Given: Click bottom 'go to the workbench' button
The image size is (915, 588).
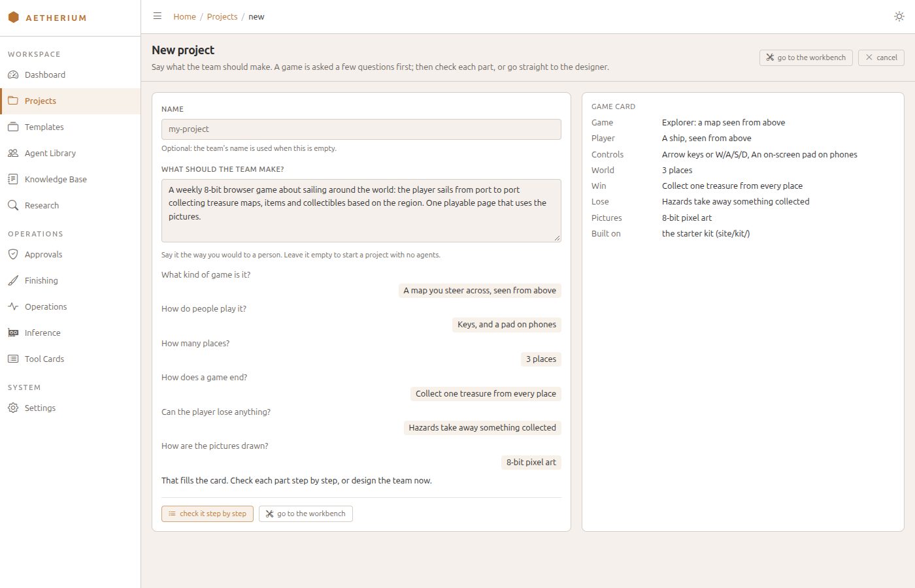Looking at the screenshot, I should (306, 514).
